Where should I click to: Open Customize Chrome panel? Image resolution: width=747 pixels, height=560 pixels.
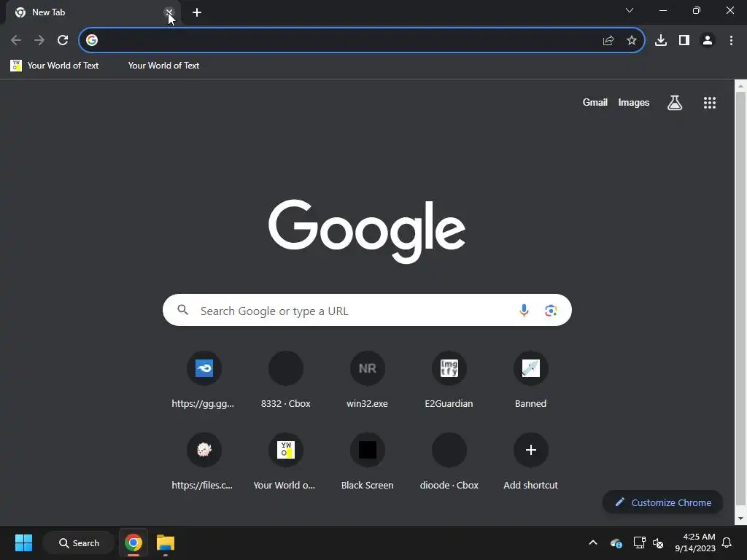(x=662, y=502)
